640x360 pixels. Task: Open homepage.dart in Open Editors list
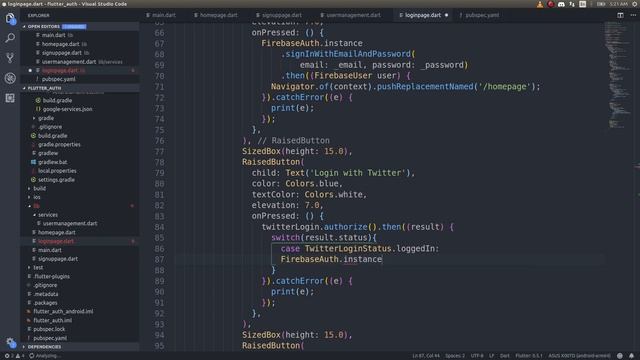(60, 44)
